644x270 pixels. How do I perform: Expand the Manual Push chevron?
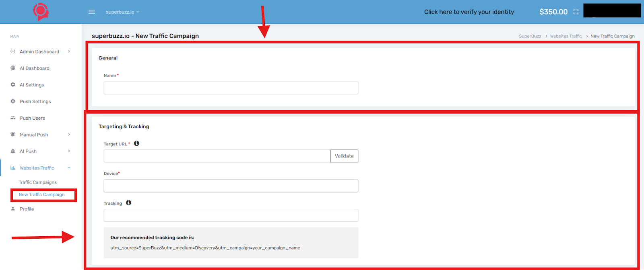(x=69, y=135)
